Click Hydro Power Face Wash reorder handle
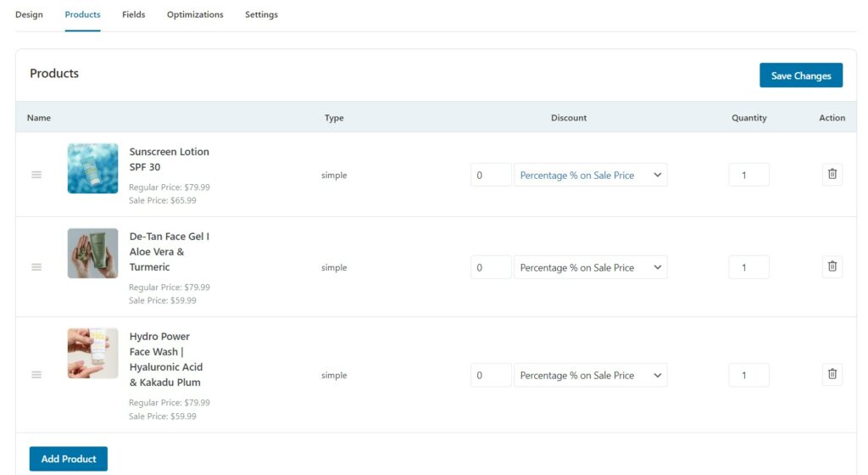 coord(36,375)
